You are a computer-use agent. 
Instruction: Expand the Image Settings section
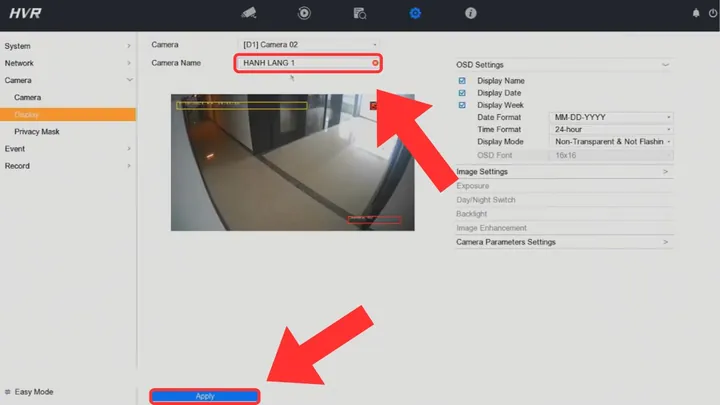pyautogui.click(x=564, y=171)
